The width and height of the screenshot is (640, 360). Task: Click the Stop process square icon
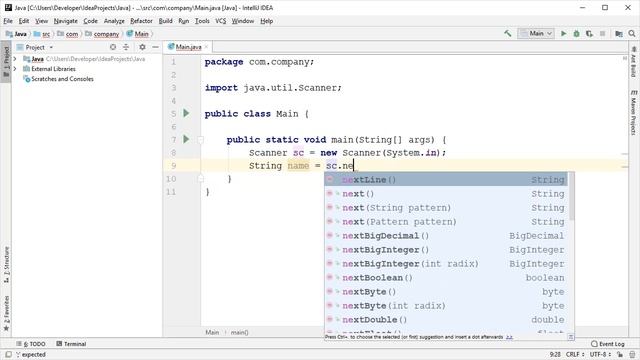[x=602, y=33]
